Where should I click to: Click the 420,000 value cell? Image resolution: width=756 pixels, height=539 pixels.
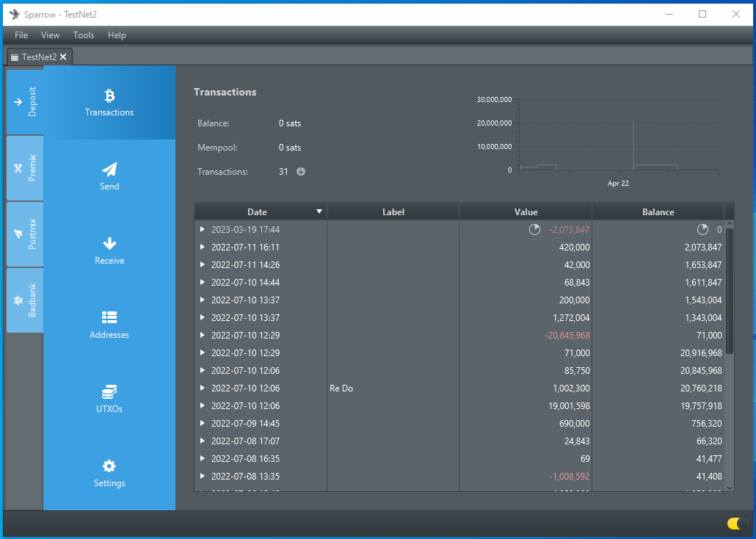tap(526, 247)
